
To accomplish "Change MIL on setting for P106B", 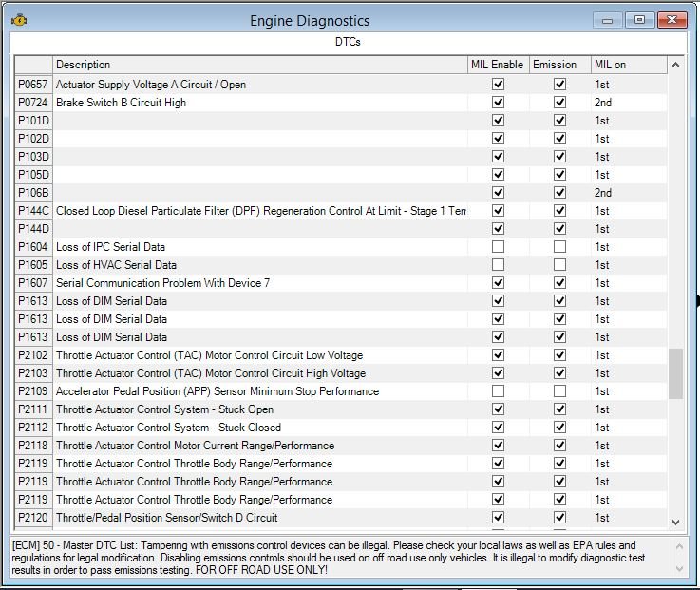I will click(x=629, y=193).
